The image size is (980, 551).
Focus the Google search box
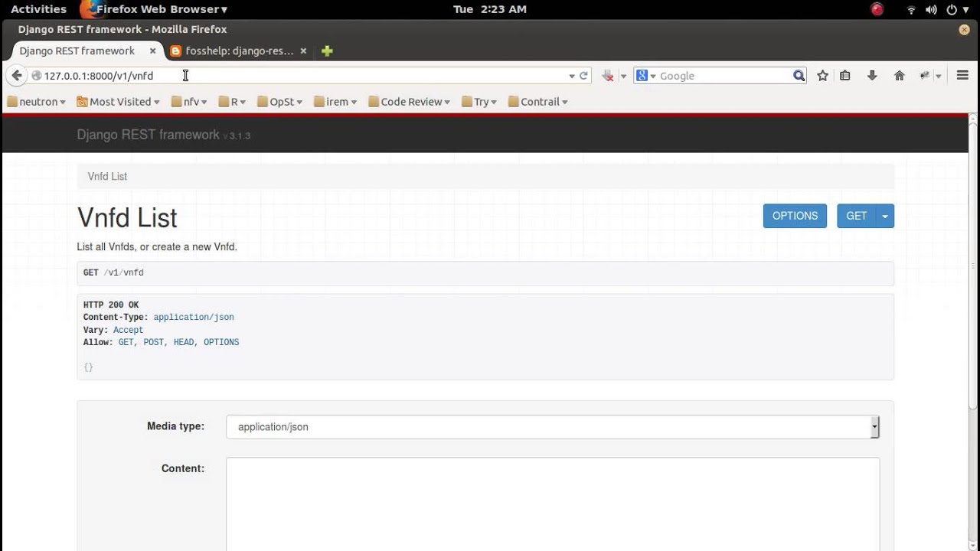coord(724,76)
